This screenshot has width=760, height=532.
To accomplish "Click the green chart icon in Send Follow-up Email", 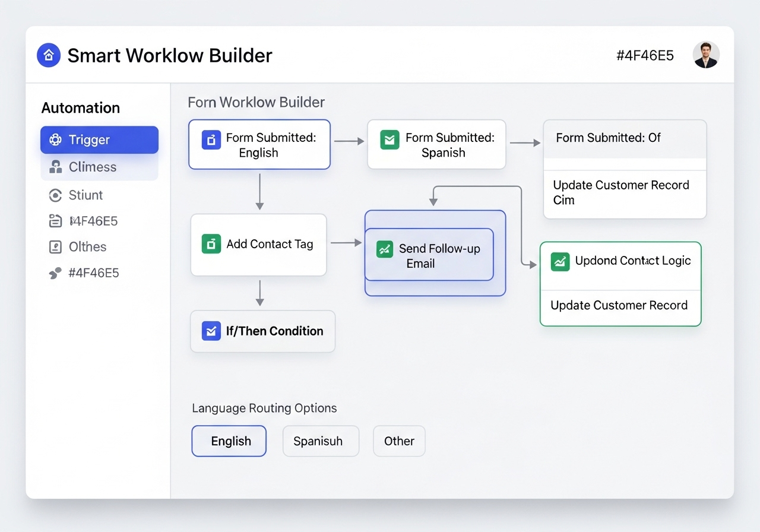I will 385,249.
